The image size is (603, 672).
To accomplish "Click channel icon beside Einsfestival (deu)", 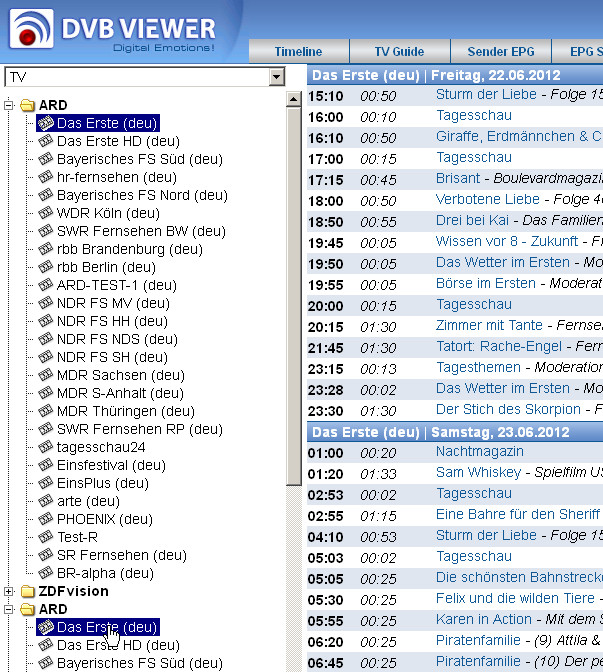I will pos(45,465).
